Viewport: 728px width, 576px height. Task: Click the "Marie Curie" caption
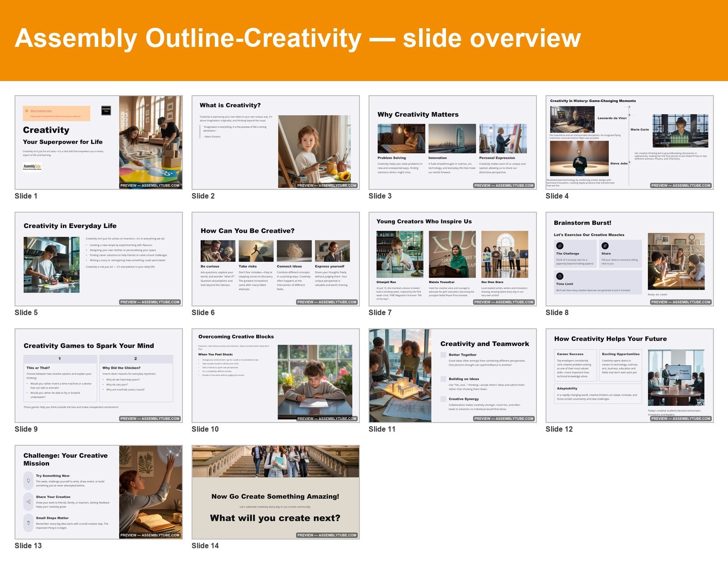(640, 130)
